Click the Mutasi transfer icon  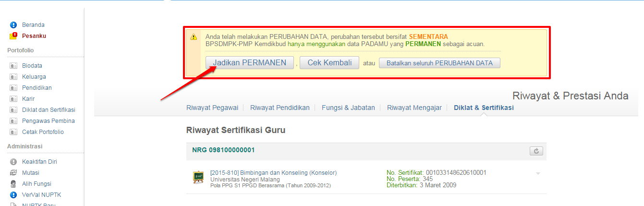tap(13, 173)
